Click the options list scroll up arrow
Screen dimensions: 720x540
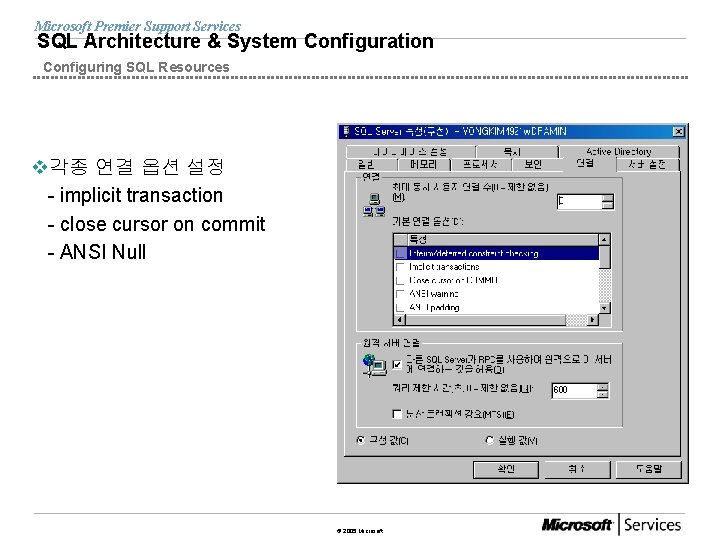(604, 239)
